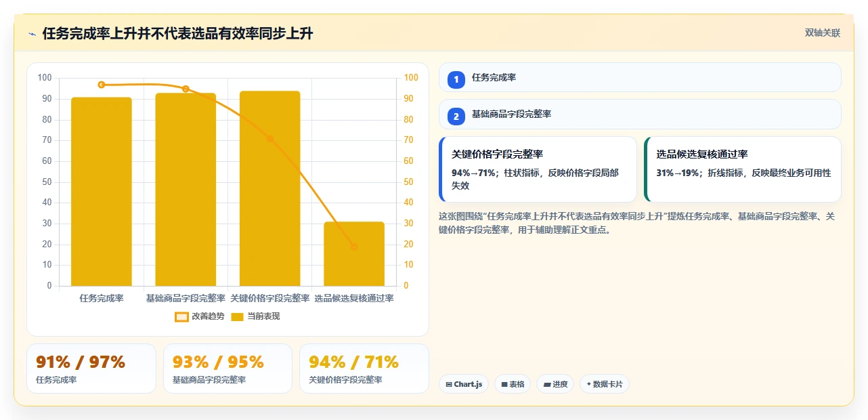The width and height of the screenshot is (868, 420).
Task: Click the icon in the 进度 tag
Action: [x=547, y=385]
